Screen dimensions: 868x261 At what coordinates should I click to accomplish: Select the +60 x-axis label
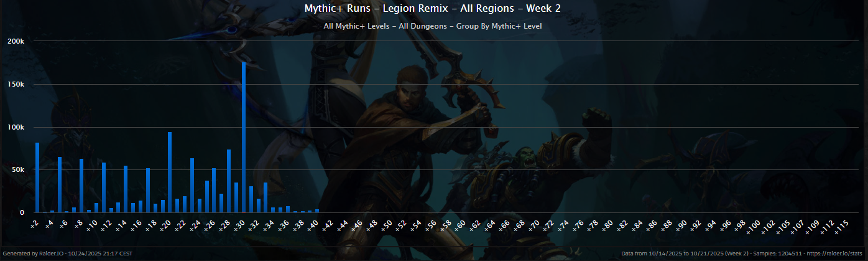pos(459,225)
